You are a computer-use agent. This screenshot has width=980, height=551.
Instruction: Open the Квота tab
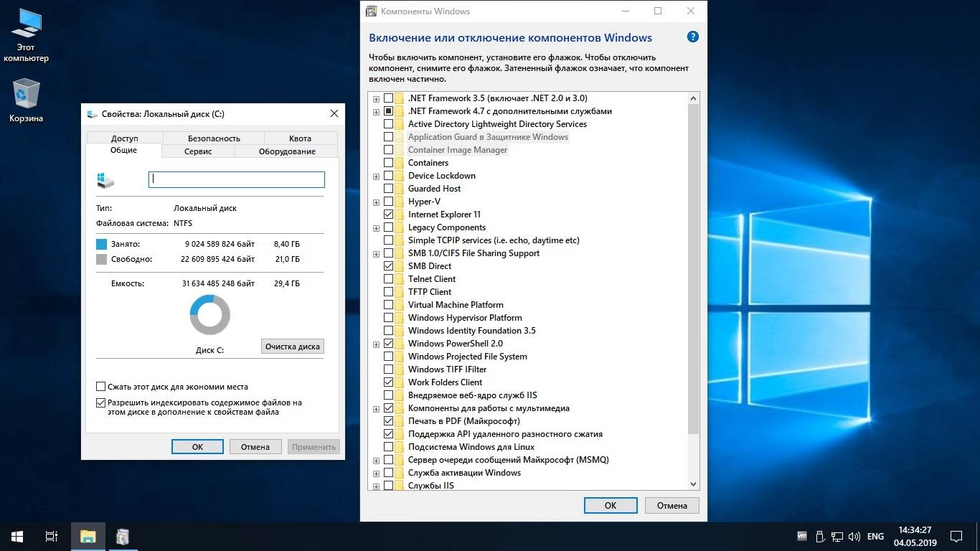(x=300, y=138)
